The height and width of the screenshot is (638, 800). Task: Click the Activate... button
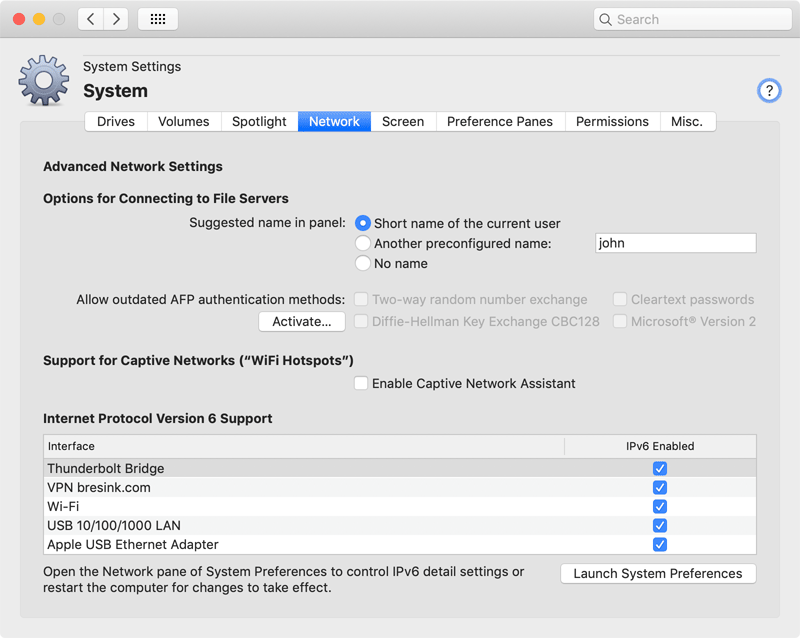(x=302, y=322)
